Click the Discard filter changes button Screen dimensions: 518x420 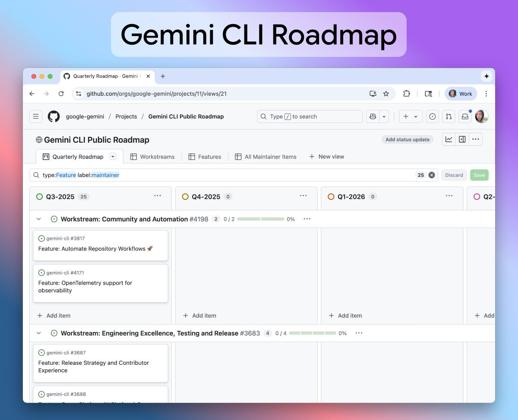[454, 175]
